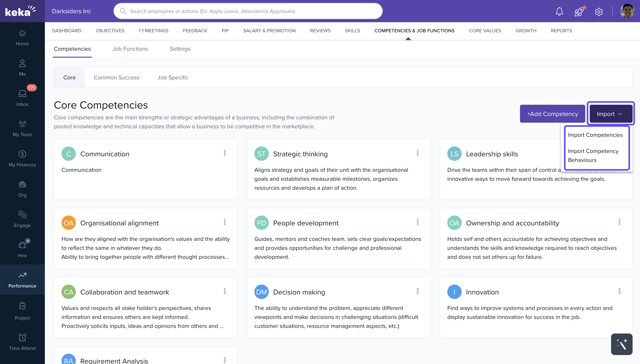Click the magic wand assistant button

622,344
